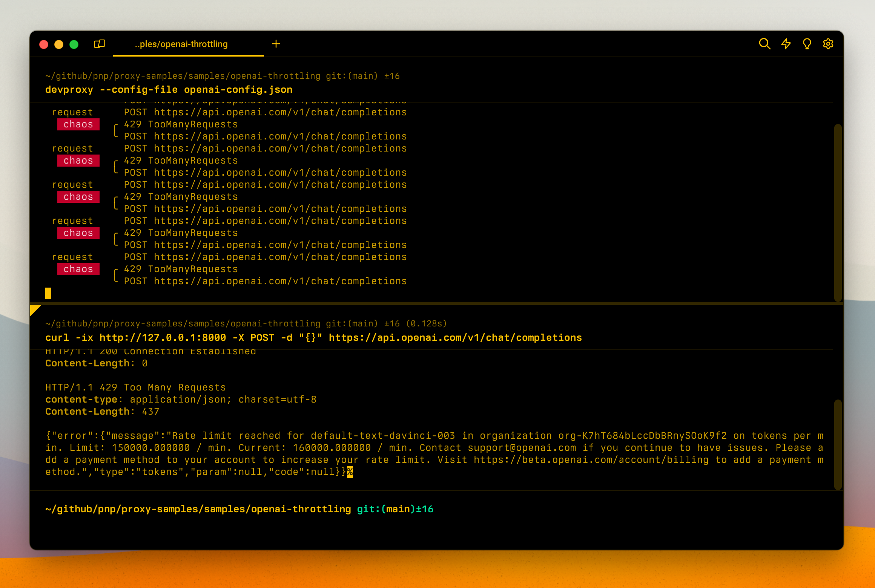Screen dimensions: 875x588
Task: Open the settings gear icon
Action: pyautogui.click(x=828, y=44)
